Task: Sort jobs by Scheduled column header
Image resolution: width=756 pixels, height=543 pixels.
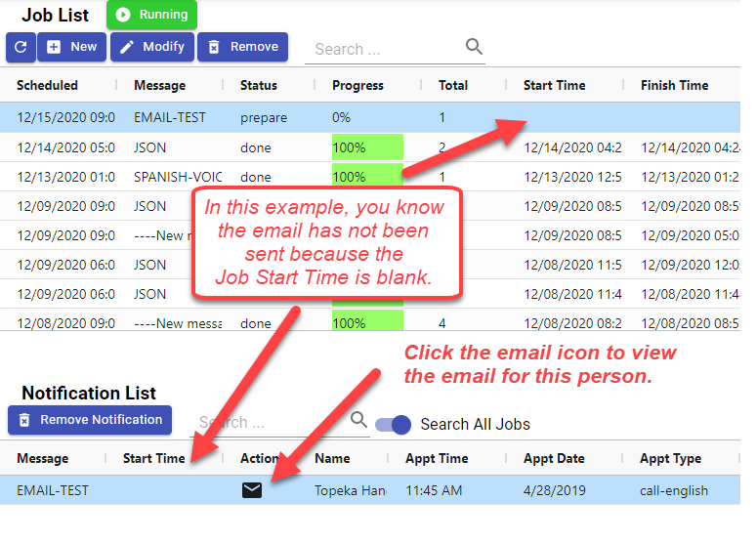Action: (x=47, y=85)
